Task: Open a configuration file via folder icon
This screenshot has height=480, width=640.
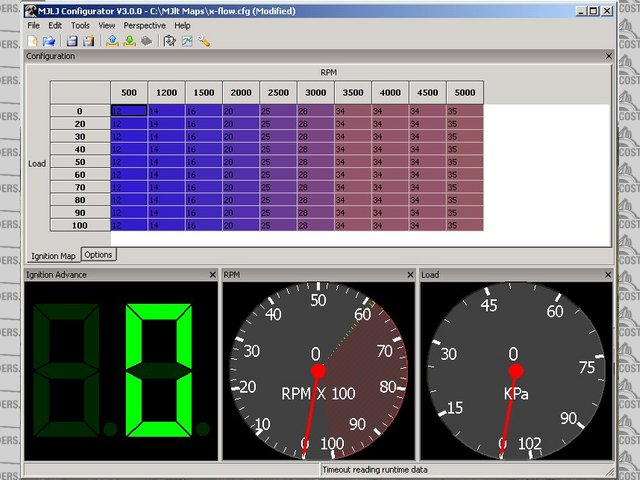Action: pyautogui.click(x=49, y=41)
